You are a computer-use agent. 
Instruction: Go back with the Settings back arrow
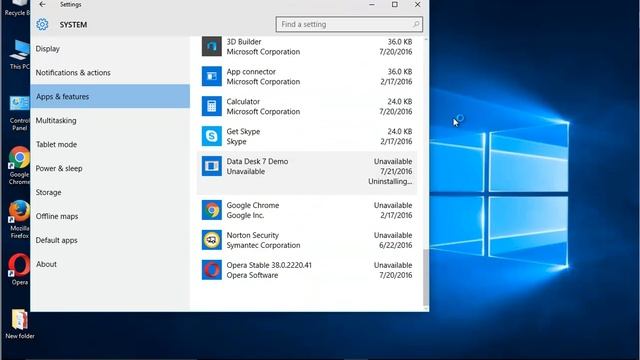click(x=42, y=4)
